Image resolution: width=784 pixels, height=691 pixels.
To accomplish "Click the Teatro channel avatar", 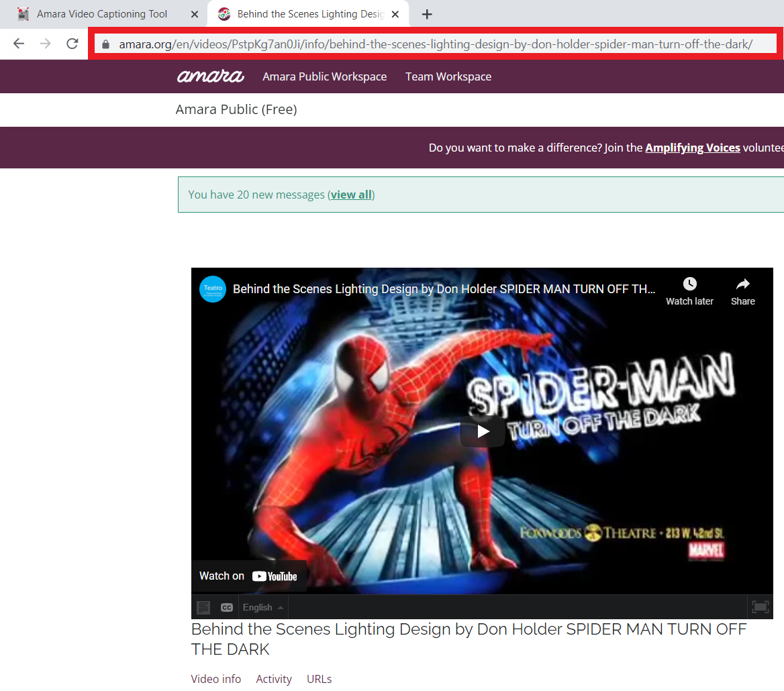I will [x=213, y=289].
